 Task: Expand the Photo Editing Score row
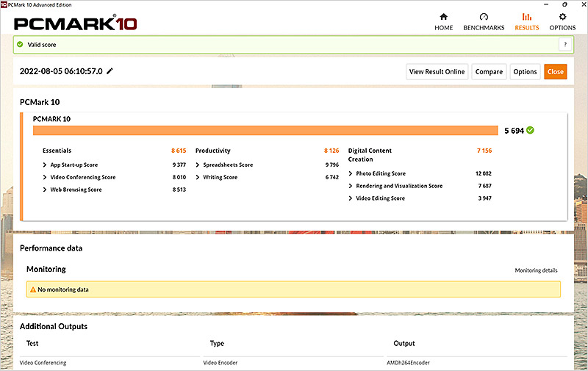[x=351, y=173]
